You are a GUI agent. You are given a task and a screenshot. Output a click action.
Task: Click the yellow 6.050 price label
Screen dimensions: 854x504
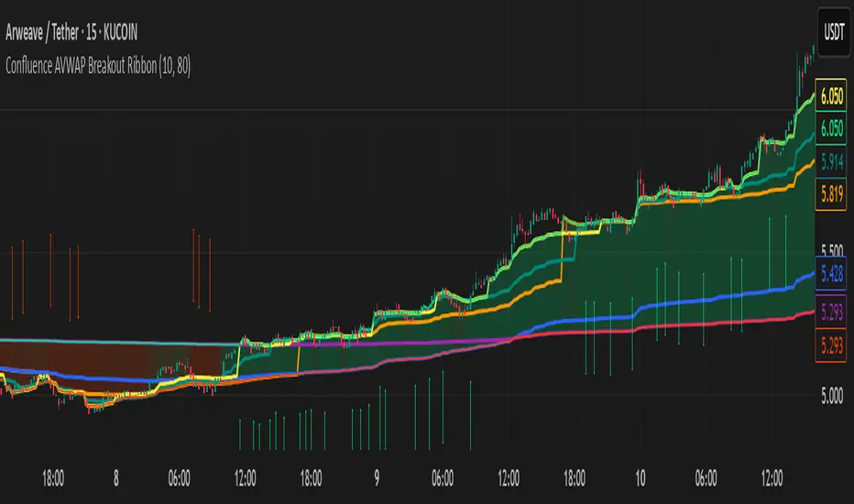[x=830, y=96]
